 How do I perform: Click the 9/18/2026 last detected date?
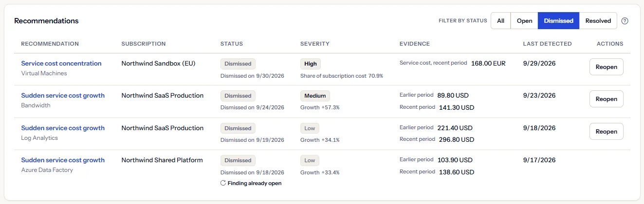coord(539,128)
